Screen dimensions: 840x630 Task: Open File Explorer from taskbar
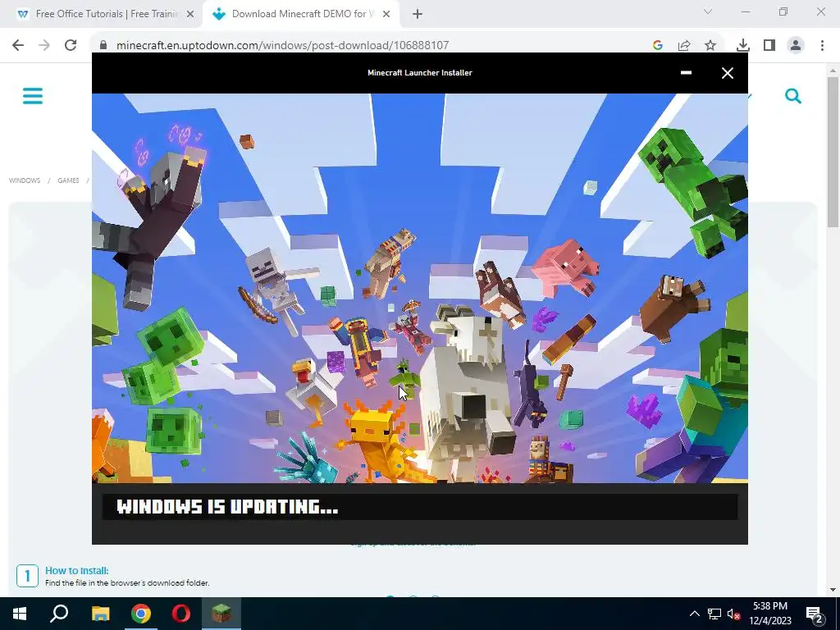(100, 614)
